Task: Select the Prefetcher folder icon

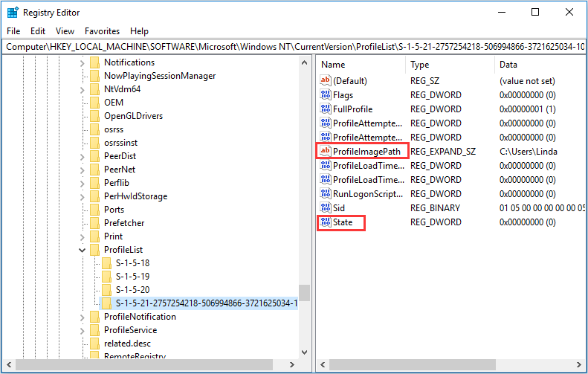Action: click(95, 223)
